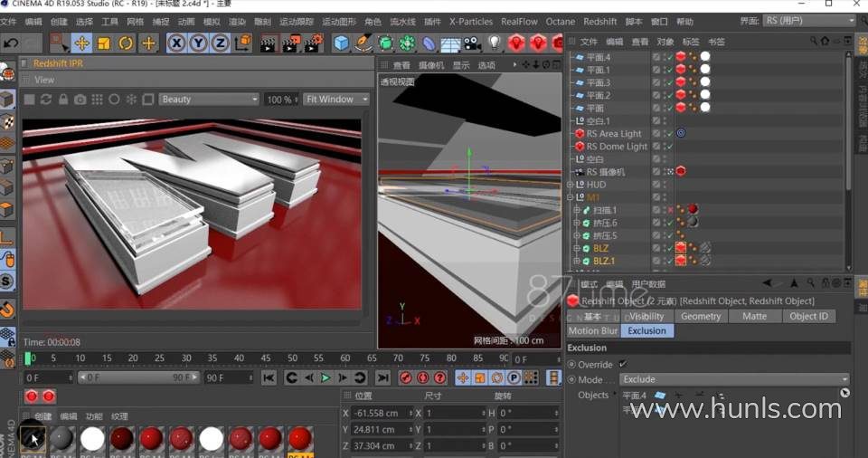Select the Scale tool in the toolbar
The image size is (868, 458).
point(103,43)
